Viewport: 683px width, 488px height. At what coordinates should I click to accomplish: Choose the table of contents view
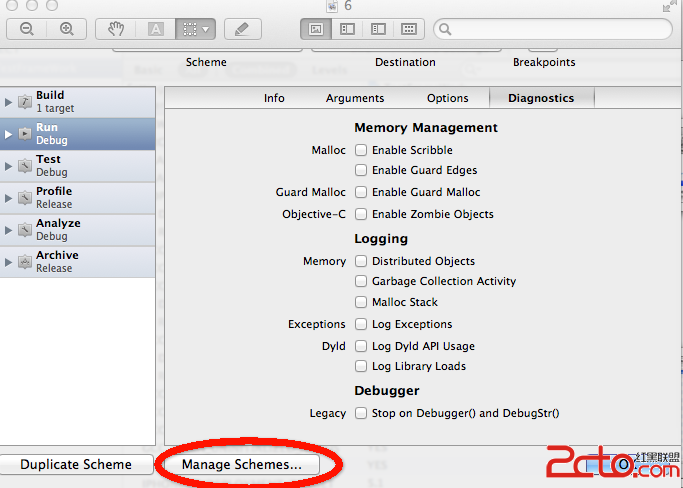pos(378,29)
